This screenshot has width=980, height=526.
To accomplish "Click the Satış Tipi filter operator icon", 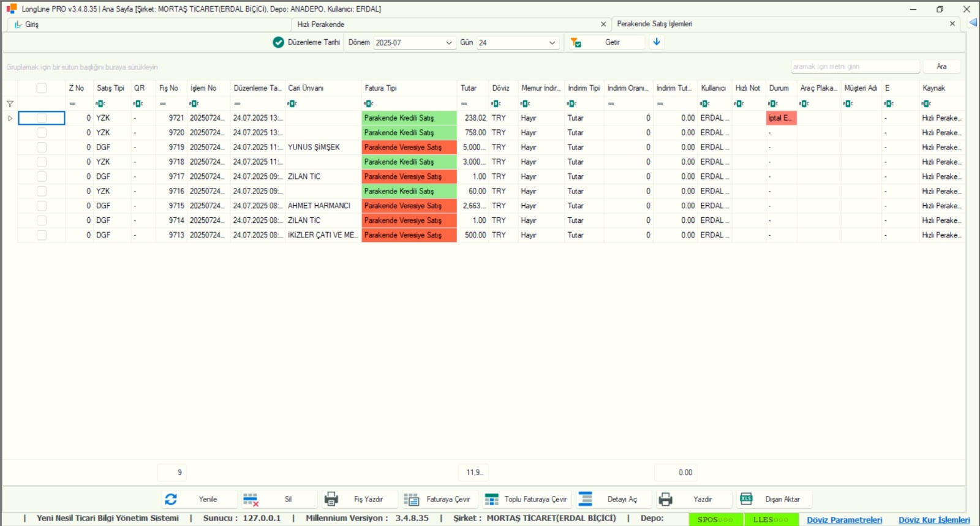I will [100, 103].
